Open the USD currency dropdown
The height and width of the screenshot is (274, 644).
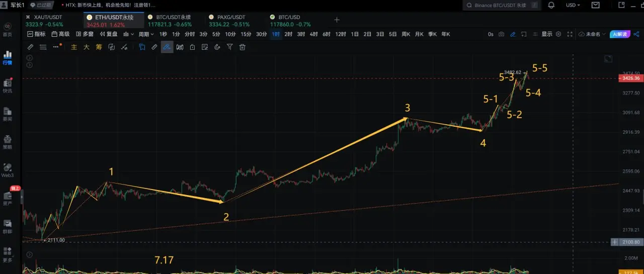click(x=573, y=5)
